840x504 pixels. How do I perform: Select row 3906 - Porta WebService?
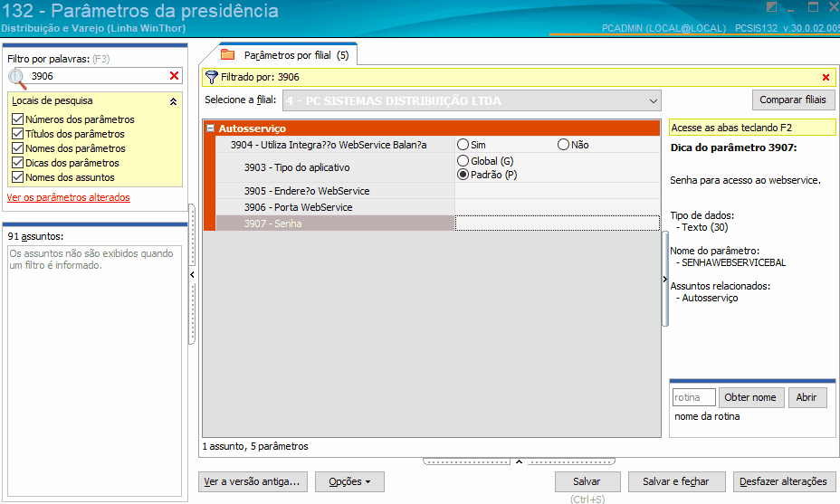[335, 207]
